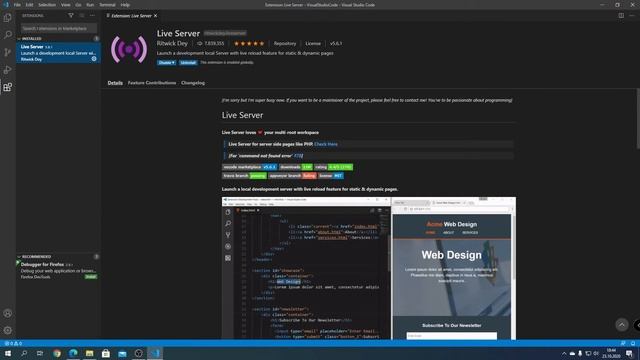Click the gear icon on Live Server entry
Image resolution: width=640 pixels, height=360 pixels.
(94, 59)
